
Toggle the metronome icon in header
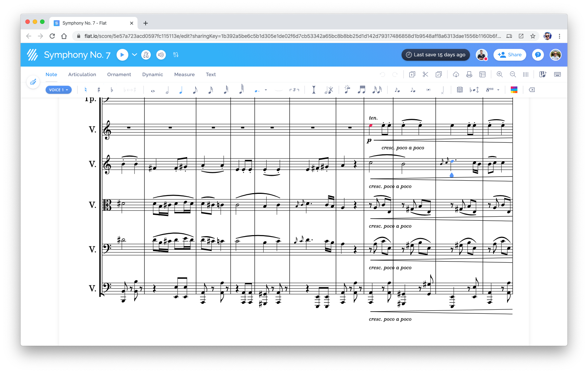point(146,55)
